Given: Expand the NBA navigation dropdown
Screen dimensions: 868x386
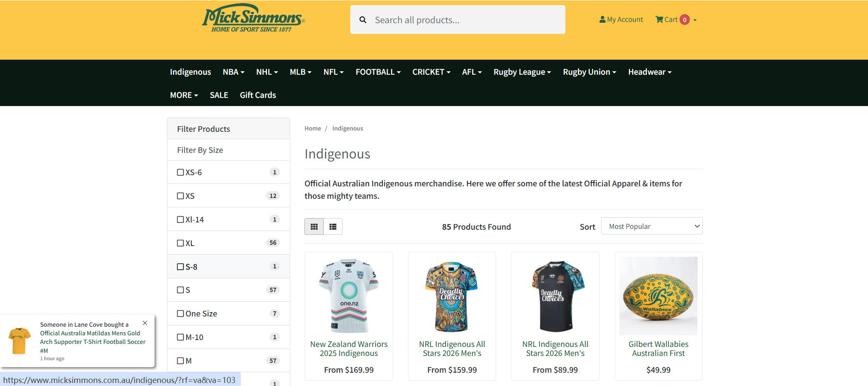Looking at the screenshot, I should tap(233, 72).
